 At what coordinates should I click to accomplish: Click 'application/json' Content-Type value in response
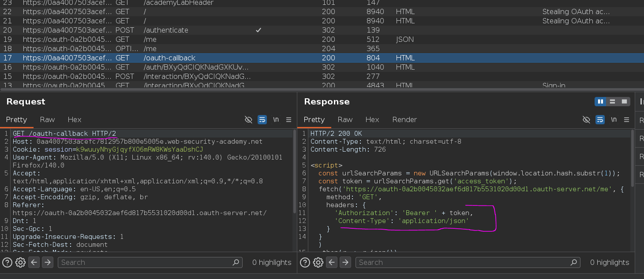pyautogui.click(x=433, y=221)
